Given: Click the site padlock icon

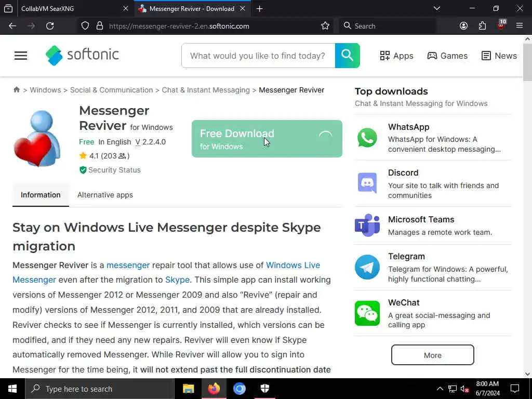Looking at the screenshot, I should coord(99,26).
